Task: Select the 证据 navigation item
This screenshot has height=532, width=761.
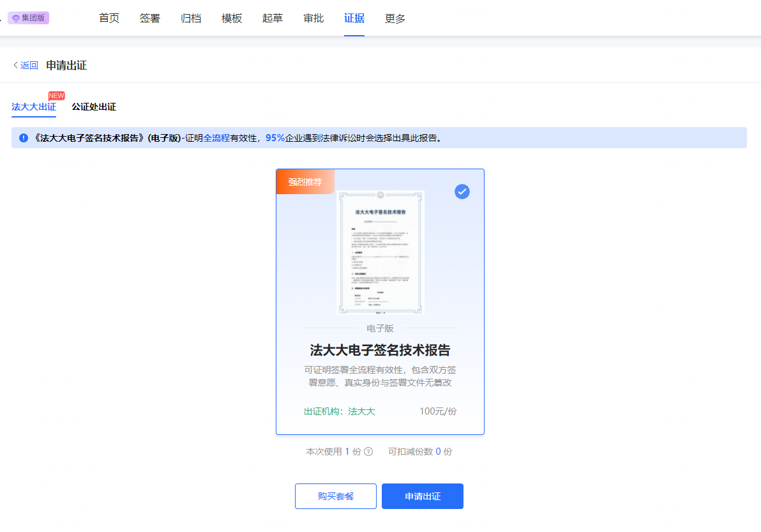Action: click(354, 19)
